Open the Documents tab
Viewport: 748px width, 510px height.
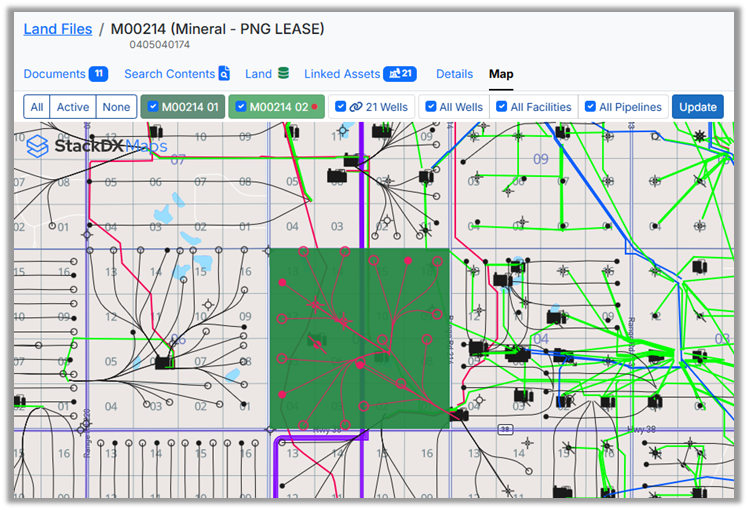tap(54, 74)
